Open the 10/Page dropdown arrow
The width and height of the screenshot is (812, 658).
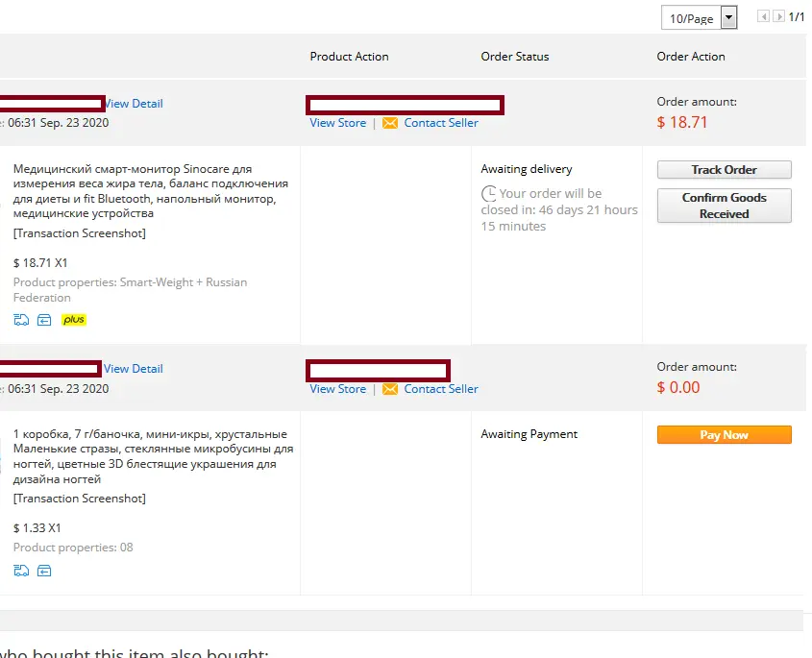point(729,17)
